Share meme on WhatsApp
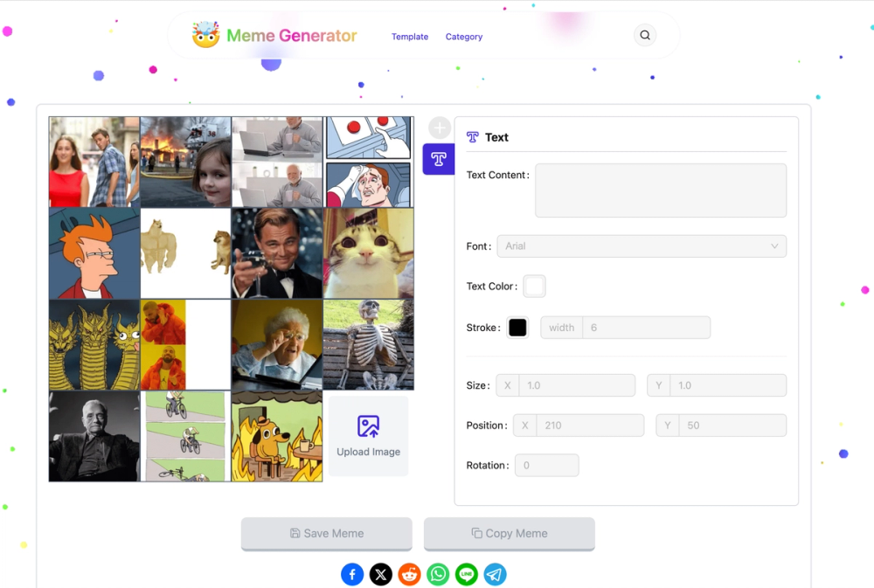Screen dimensions: 874x588 438,574
